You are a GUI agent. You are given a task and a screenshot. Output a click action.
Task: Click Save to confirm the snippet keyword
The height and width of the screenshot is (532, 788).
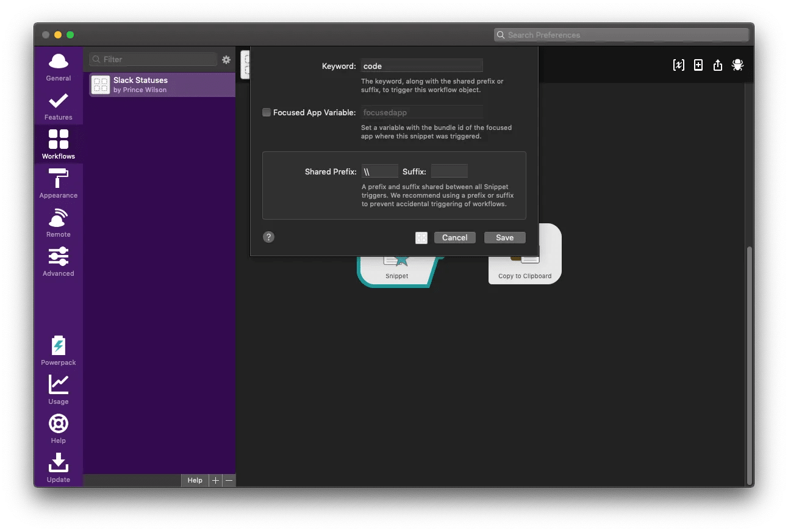pyautogui.click(x=504, y=237)
